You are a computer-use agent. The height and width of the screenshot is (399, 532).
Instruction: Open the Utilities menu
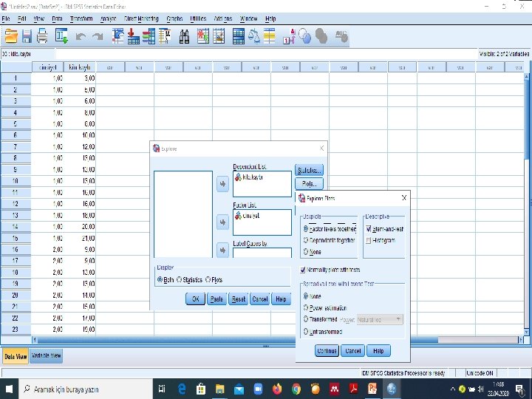click(x=198, y=18)
